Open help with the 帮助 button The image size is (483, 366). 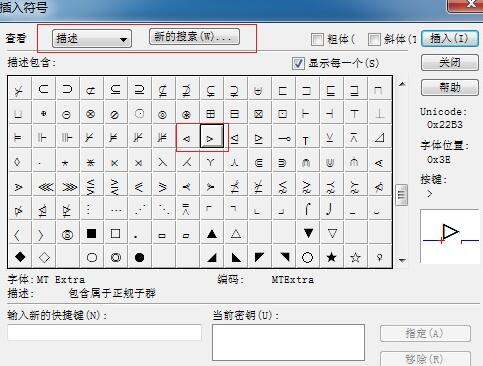pyautogui.click(x=450, y=88)
